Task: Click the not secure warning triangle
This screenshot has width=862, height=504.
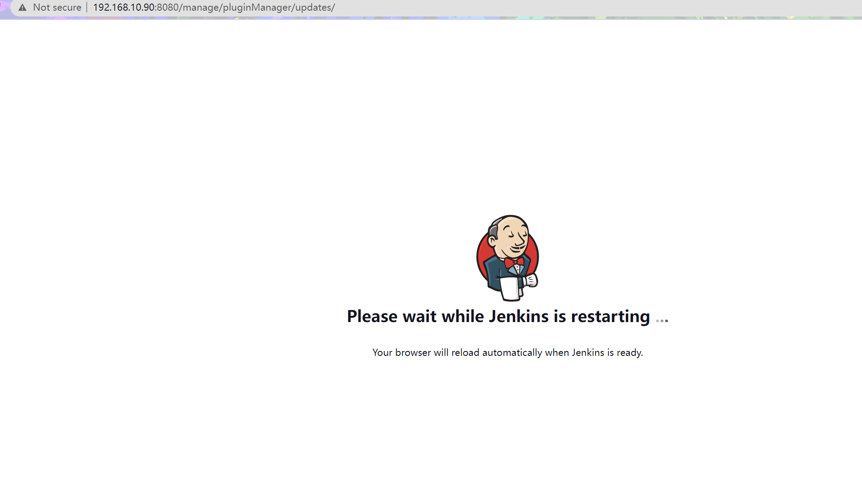Action: (20, 7)
